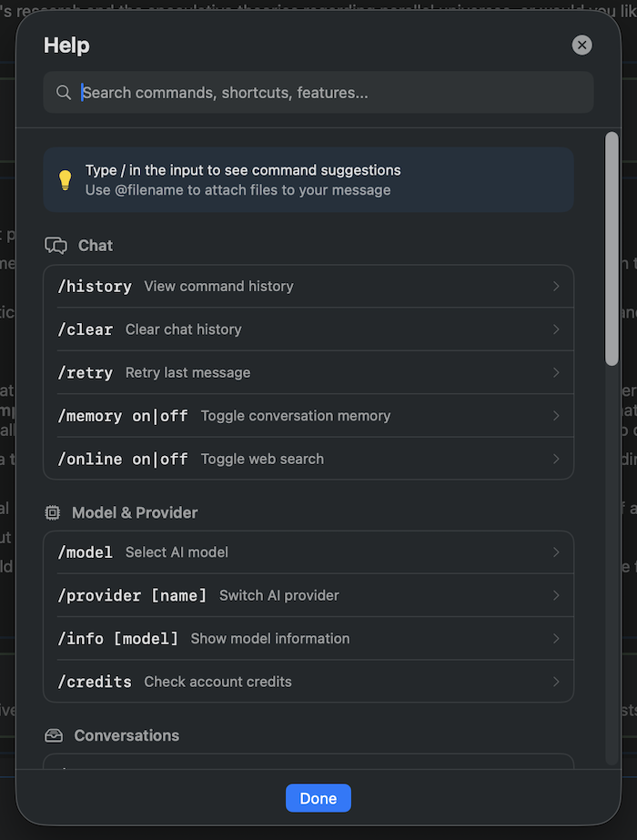Expand the /history row chevron
Viewport: 637px width, 840px height.
click(x=556, y=287)
